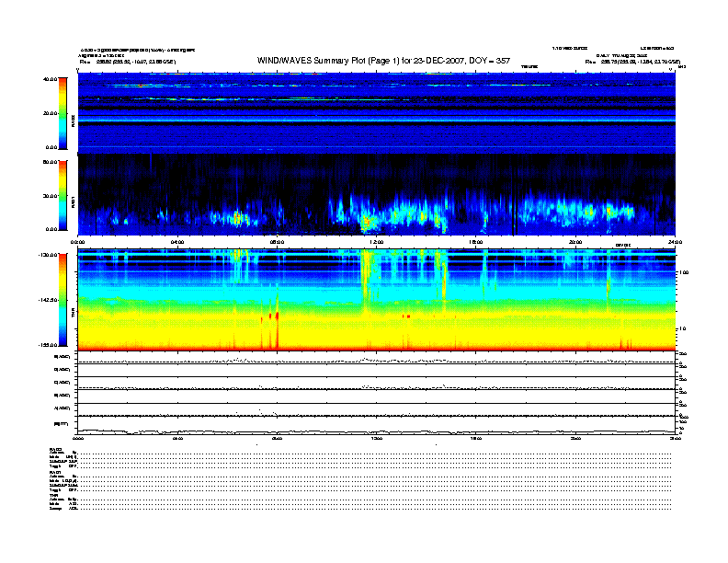Viewport: 728px width, 563px height.
Task: Click the 40.00 label on RAD2 scale
Action: point(50,79)
